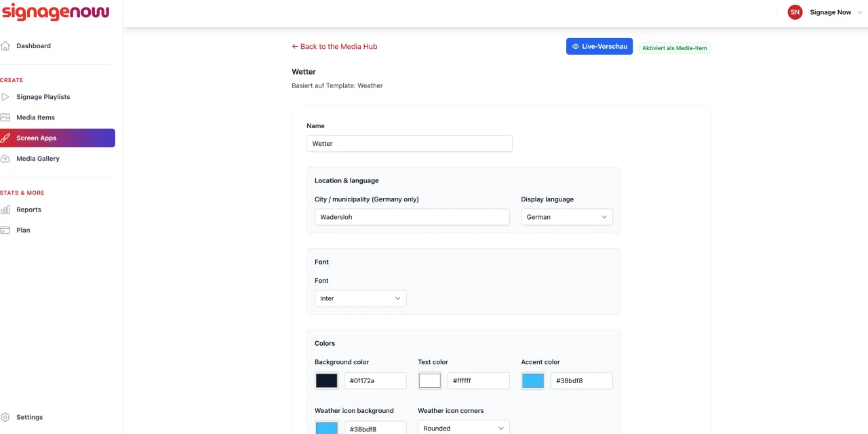Click the Media Items image icon
Viewport: 868px width, 434px height.
coord(5,117)
